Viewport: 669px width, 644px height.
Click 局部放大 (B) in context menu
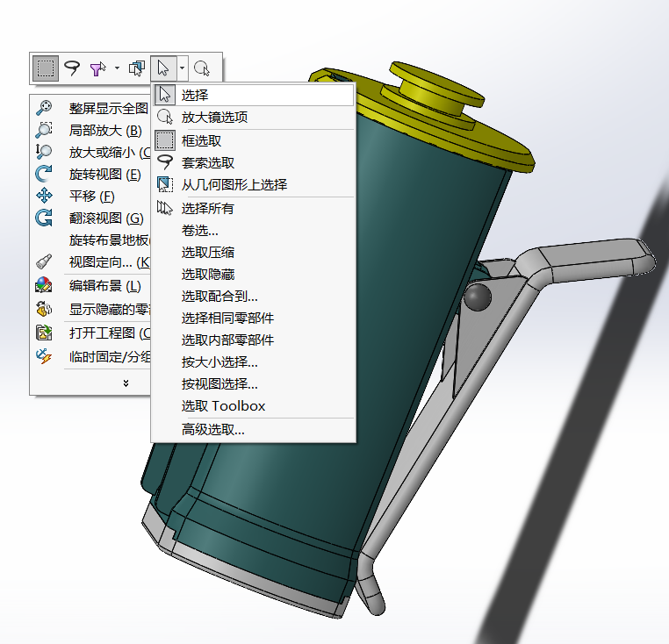coord(105,130)
